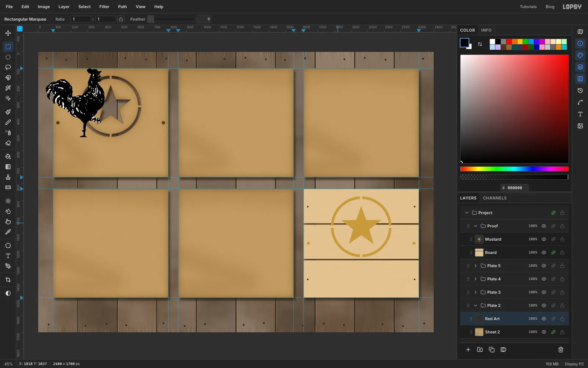Pick the red swatch in palette
Screen dimensions: 588x368
(509, 42)
